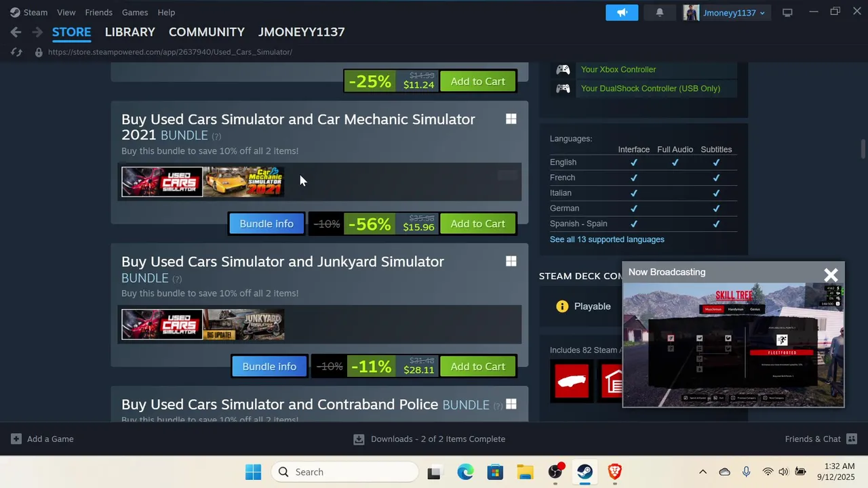This screenshot has height=488, width=868.
Task: Open the announcements megaphone button
Action: [x=622, y=12]
